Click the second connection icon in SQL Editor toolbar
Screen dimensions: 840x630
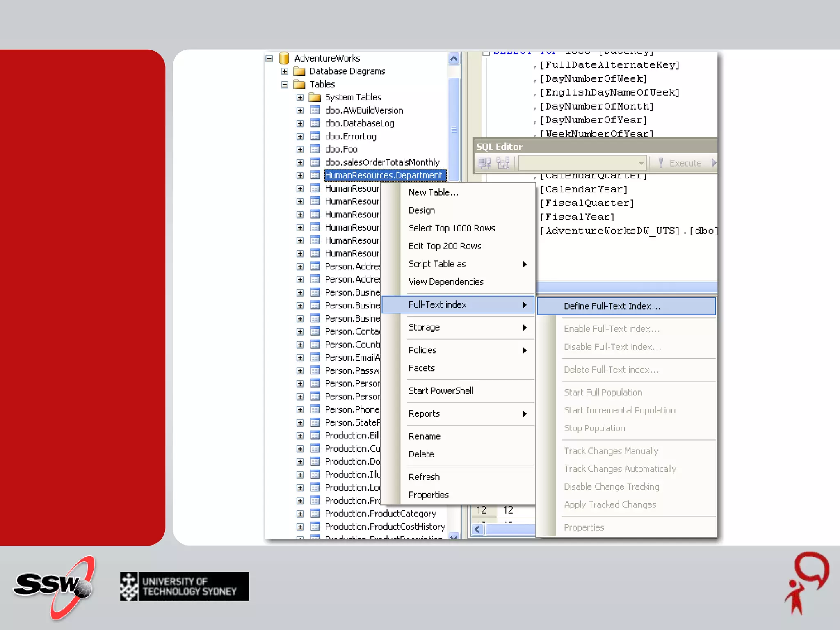click(503, 163)
